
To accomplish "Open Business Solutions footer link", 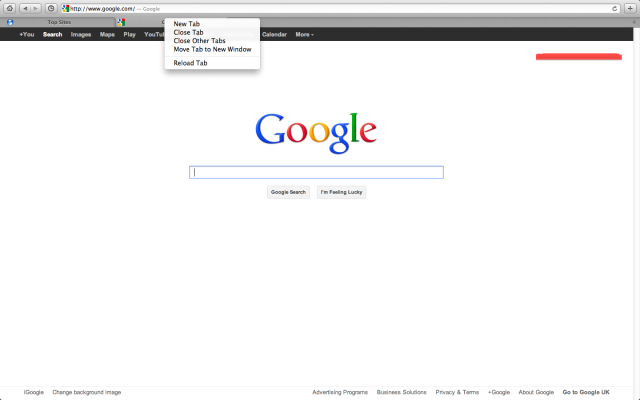I will [x=401, y=392].
